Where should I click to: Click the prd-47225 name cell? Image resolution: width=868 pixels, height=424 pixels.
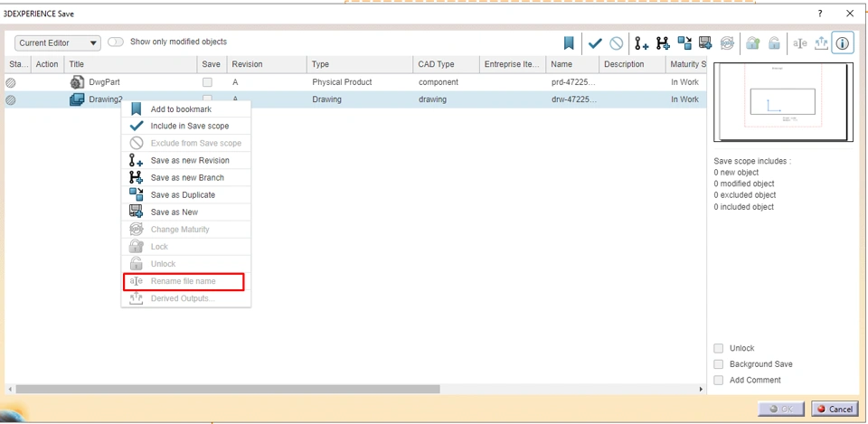[574, 82]
